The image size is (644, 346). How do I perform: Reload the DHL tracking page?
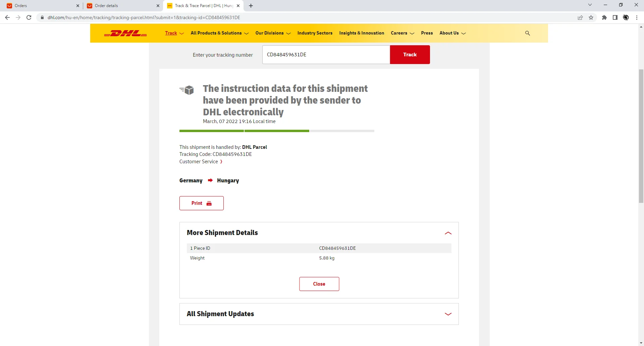tap(29, 17)
